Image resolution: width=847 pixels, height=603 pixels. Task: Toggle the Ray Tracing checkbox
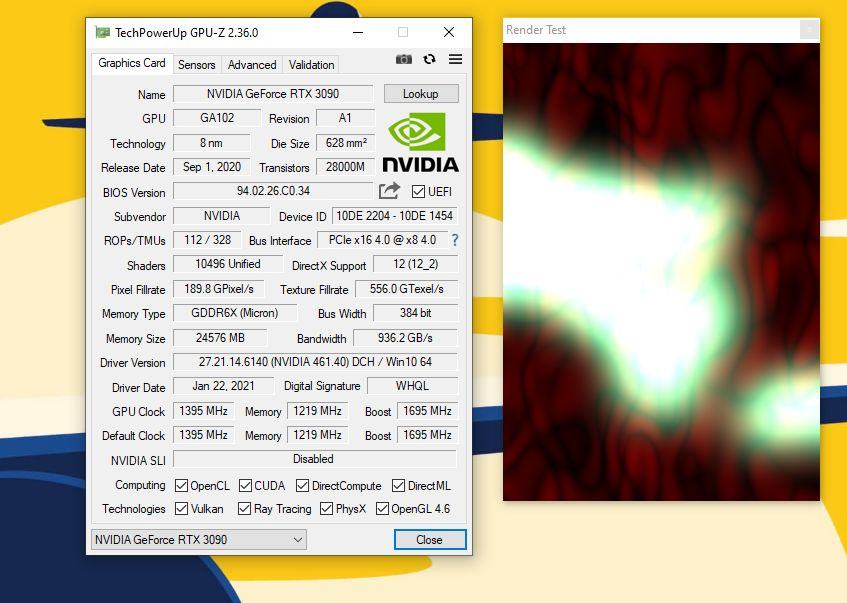245,509
